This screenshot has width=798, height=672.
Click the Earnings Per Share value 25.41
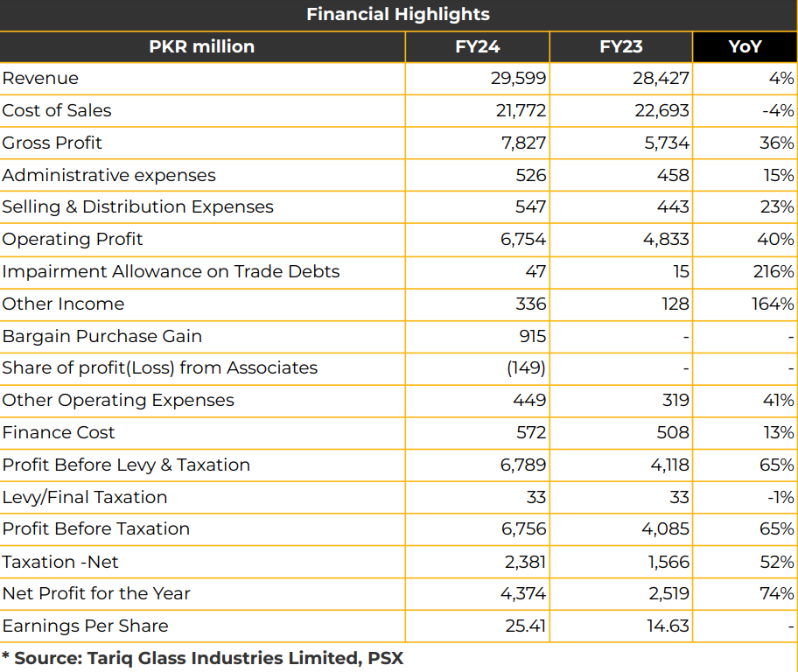526,626
